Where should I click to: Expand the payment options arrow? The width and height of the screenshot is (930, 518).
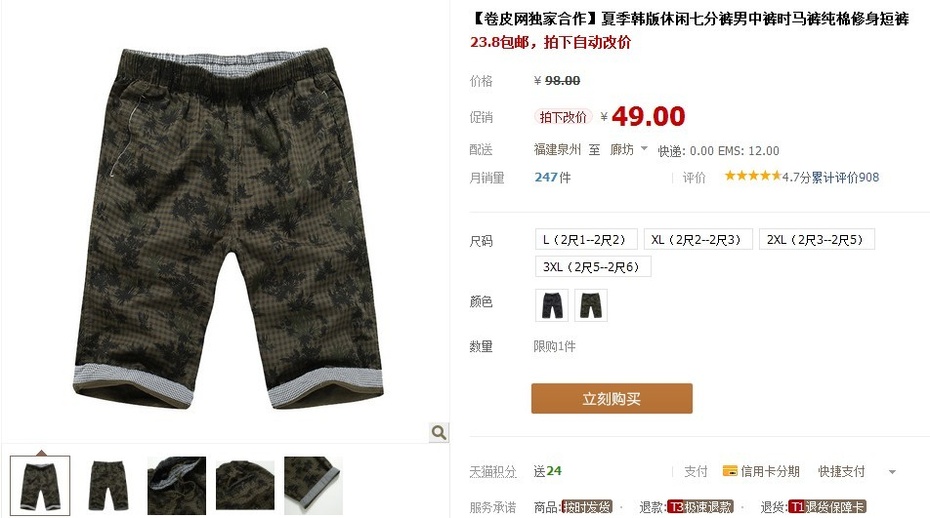(x=892, y=472)
